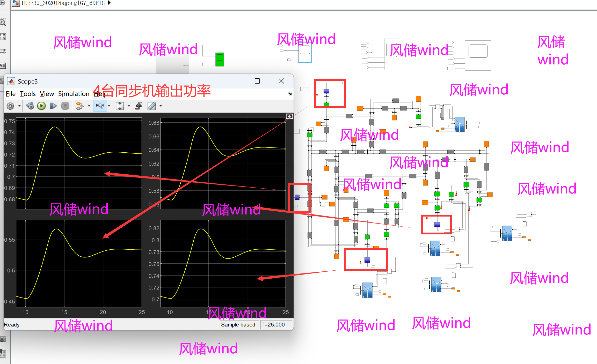The height and width of the screenshot is (364, 597).
Task: Click the Step Back icon
Action: point(30,106)
